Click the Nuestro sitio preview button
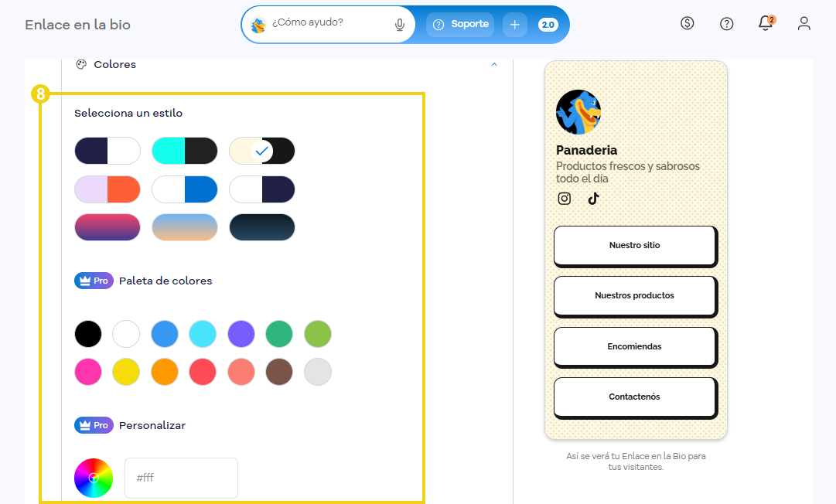 636,246
